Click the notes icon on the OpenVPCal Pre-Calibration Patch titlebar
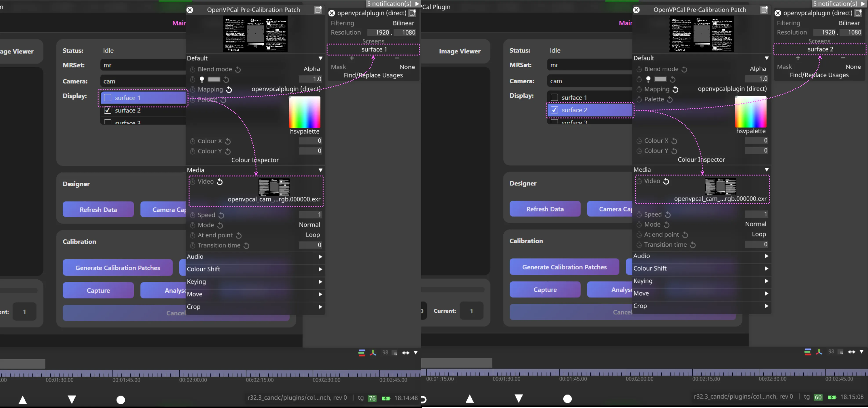The width and height of the screenshot is (868, 408). pos(318,10)
